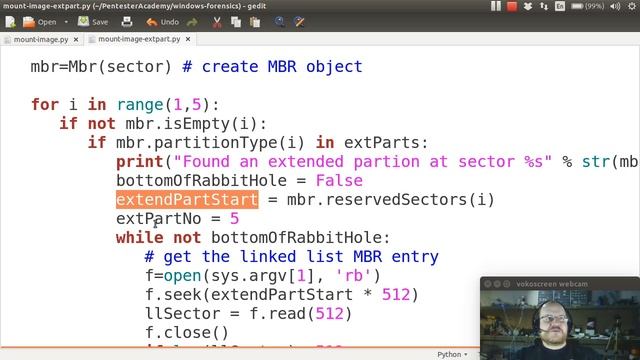Viewport: 640px width, 360px height.
Task: Click the highlighted extendPartStart variable
Action: point(187,200)
